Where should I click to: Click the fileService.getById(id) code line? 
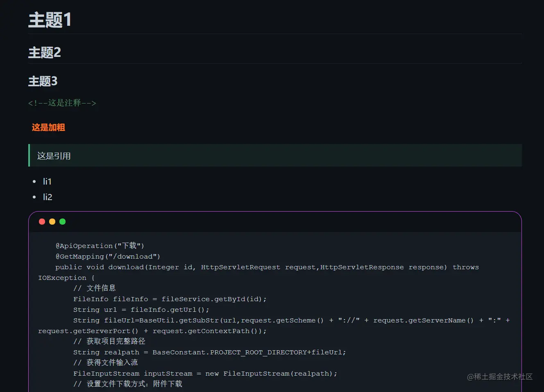[x=170, y=299]
